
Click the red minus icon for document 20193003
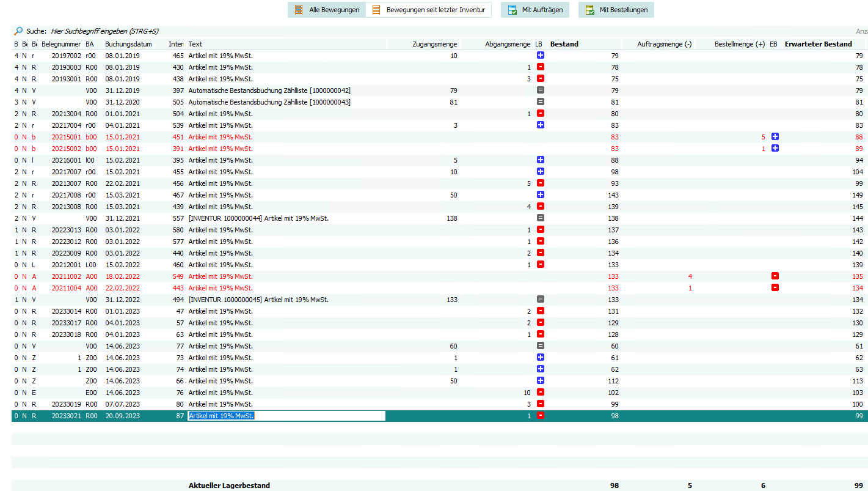541,67
